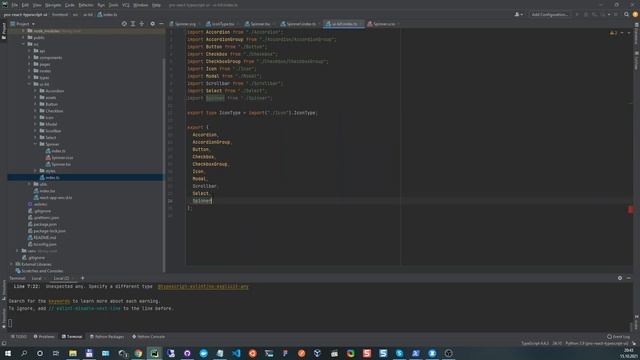Collapse the src folder

24,44
